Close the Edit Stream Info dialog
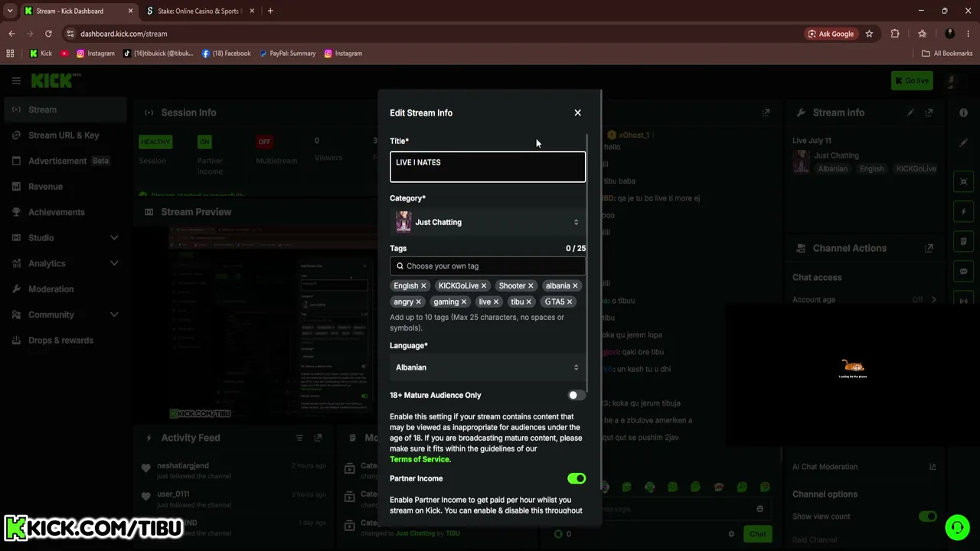The image size is (980, 551). click(x=577, y=112)
